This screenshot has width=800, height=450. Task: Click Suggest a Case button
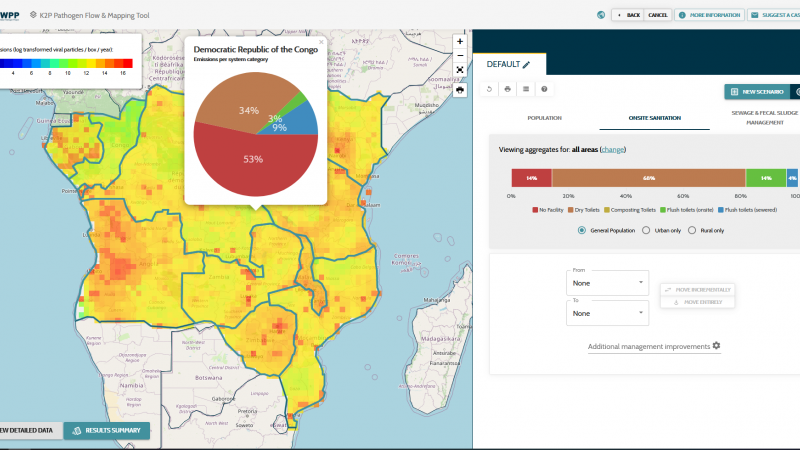coord(774,15)
